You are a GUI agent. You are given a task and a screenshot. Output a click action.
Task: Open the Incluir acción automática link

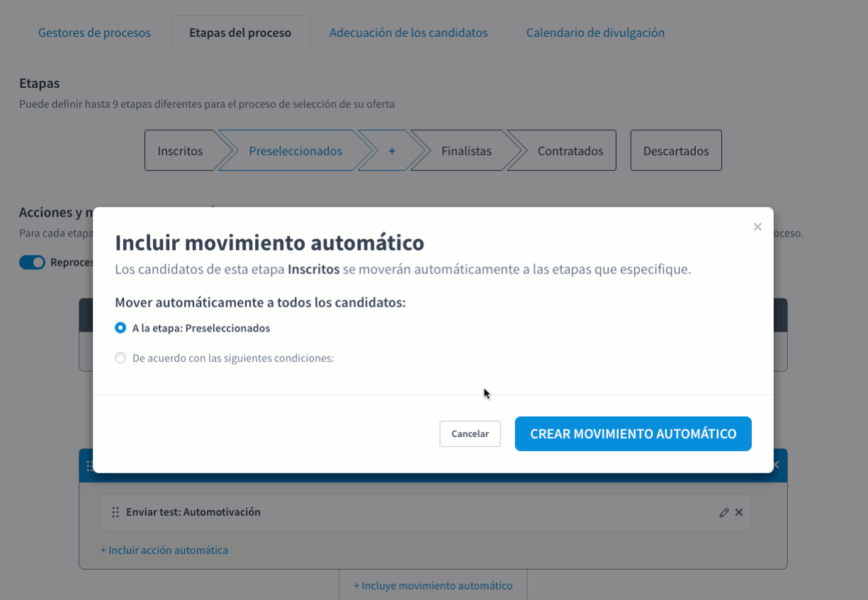(x=164, y=550)
